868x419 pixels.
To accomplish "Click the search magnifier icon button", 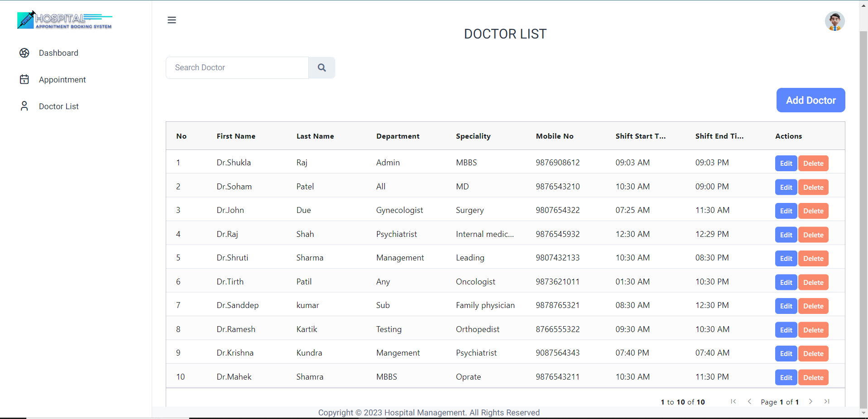I will pyautogui.click(x=321, y=67).
